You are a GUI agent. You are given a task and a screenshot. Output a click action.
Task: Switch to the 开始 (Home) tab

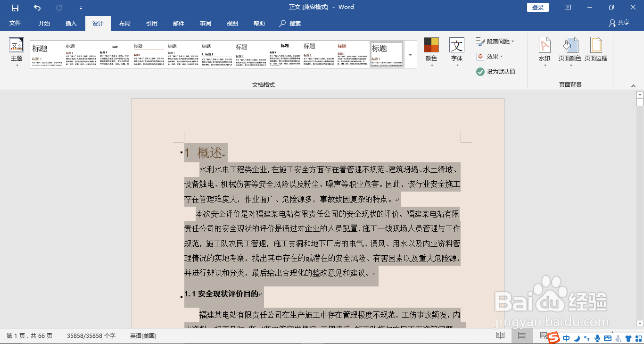[x=44, y=23]
